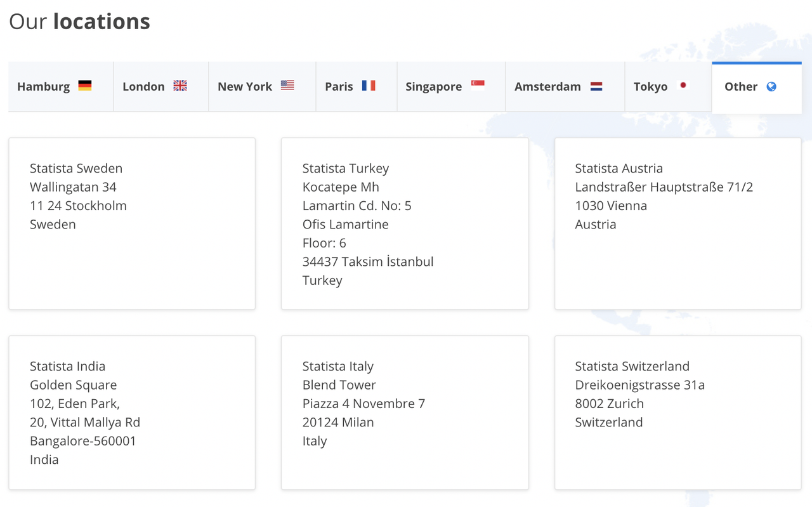Image resolution: width=812 pixels, height=507 pixels.
Task: Click the 'Statista Italy' card title
Action: coord(338,367)
